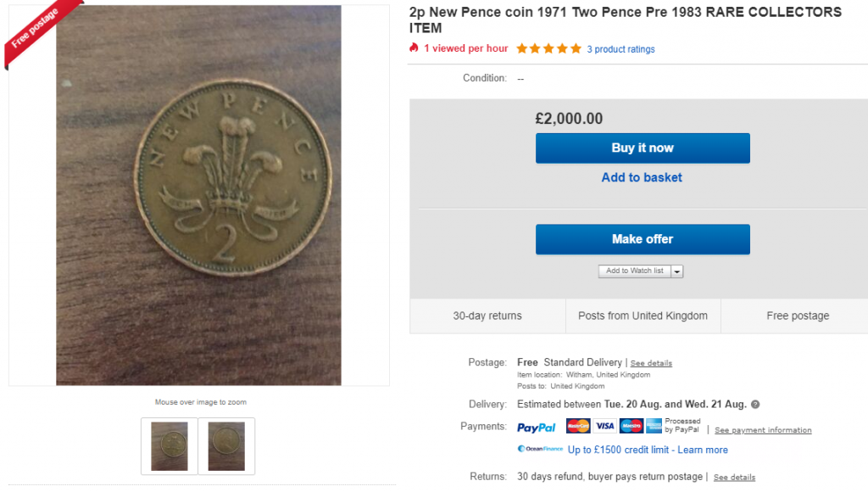Select the coin heads-side thumbnail
Viewport: 868px width, 492px height.
click(x=226, y=446)
